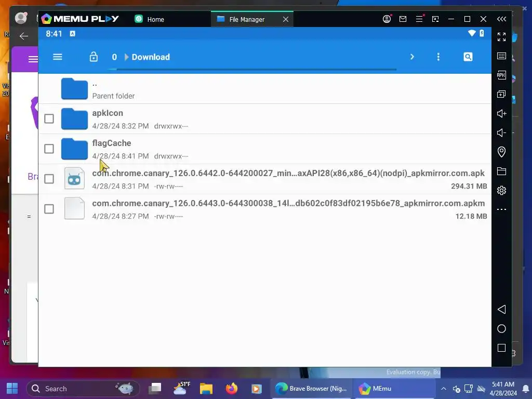Open the shared folder icon in sidebar
The height and width of the screenshot is (399, 532).
501,171
